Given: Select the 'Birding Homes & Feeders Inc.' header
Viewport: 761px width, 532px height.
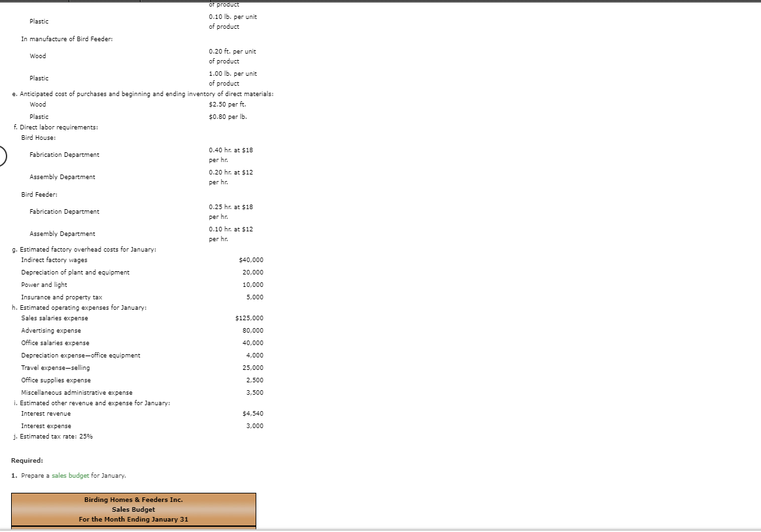Looking at the screenshot, I should tap(133, 499).
